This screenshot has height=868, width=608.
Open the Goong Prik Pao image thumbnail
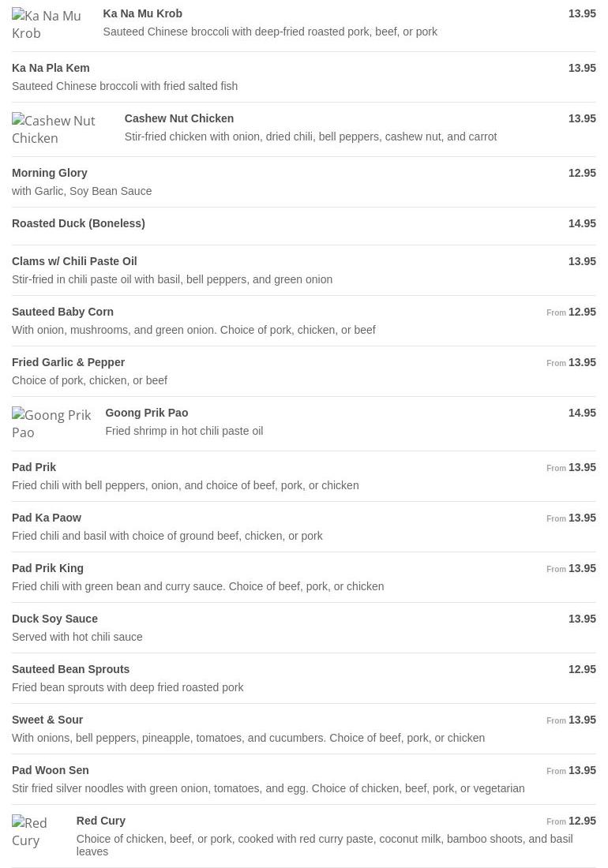pyautogui.click(x=52, y=424)
